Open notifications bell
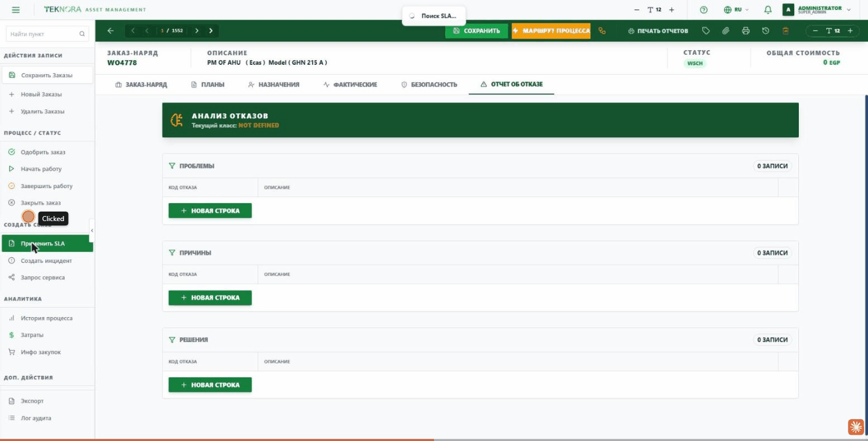This screenshot has width=868, height=441. click(x=768, y=10)
